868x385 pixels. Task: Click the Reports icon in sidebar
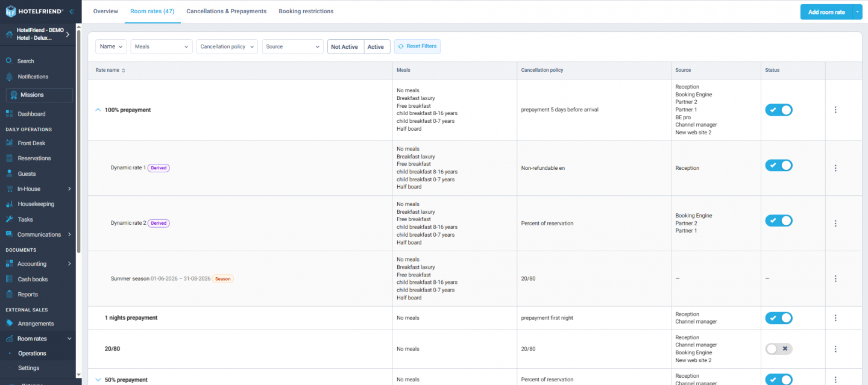9,295
